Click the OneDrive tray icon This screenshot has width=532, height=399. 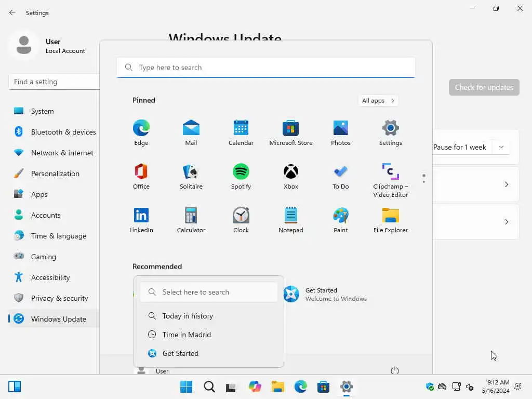click(x=442, y=387)
